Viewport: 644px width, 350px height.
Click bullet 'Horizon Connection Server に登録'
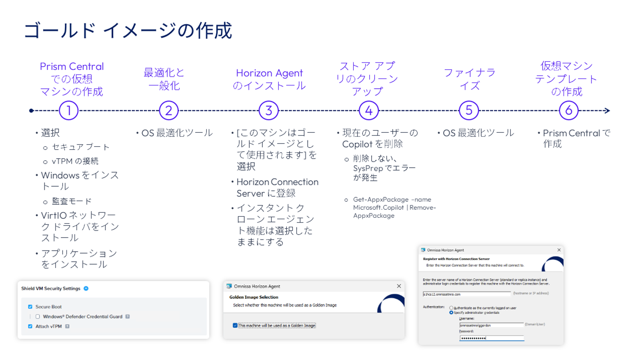click(x=277, y=187)
